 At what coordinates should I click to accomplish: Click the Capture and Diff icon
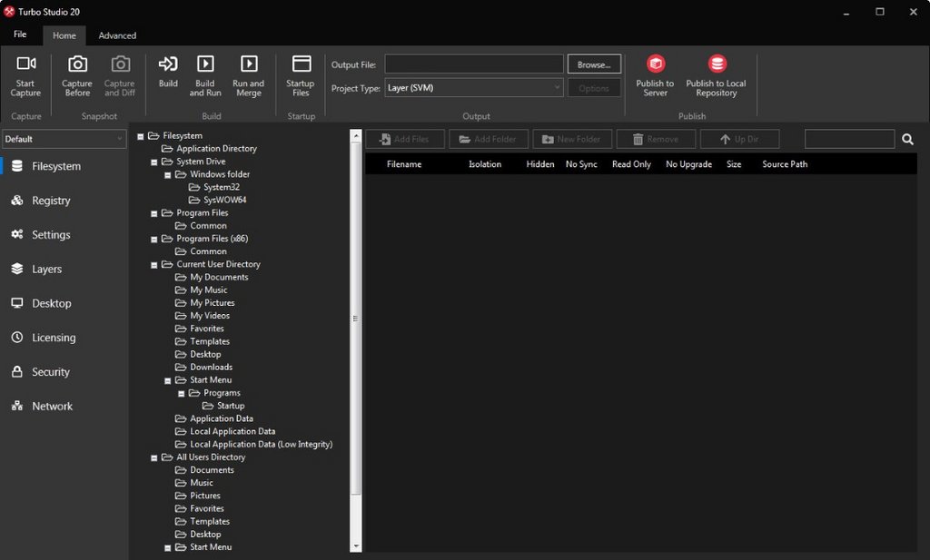coord(120,64)
